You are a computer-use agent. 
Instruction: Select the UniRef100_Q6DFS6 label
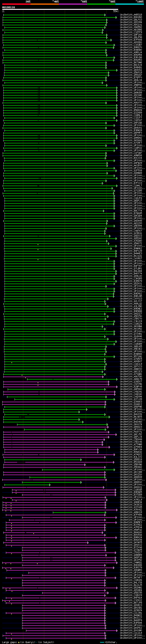coord(131,557)
